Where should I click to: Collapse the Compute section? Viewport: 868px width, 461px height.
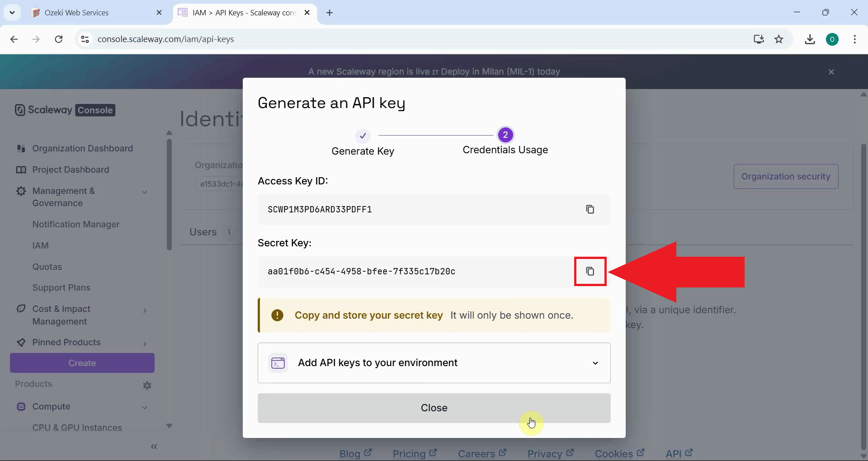pos(145,407)
